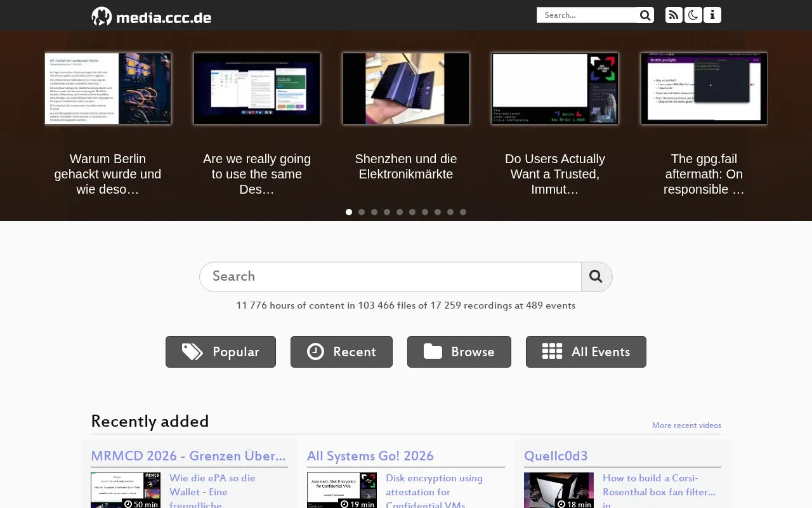Follow the More recent videos link
Image resolution: width=812 pixels, height=508 pixels.
tap(686, 425)
